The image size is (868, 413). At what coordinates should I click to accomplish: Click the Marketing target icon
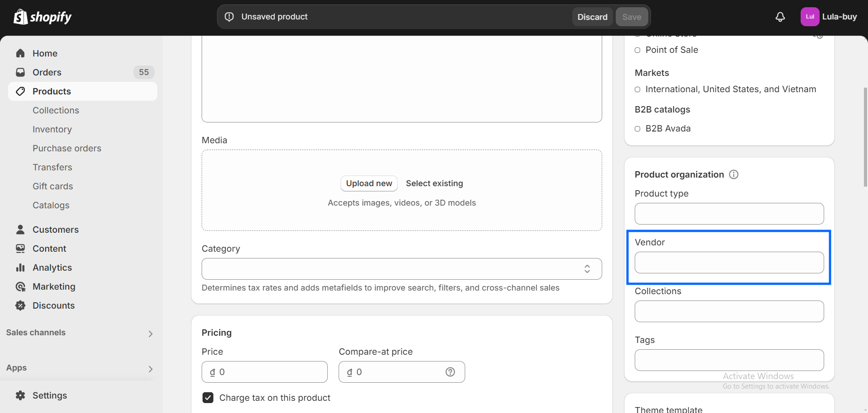pyautogui.click(x=20, y=286)
